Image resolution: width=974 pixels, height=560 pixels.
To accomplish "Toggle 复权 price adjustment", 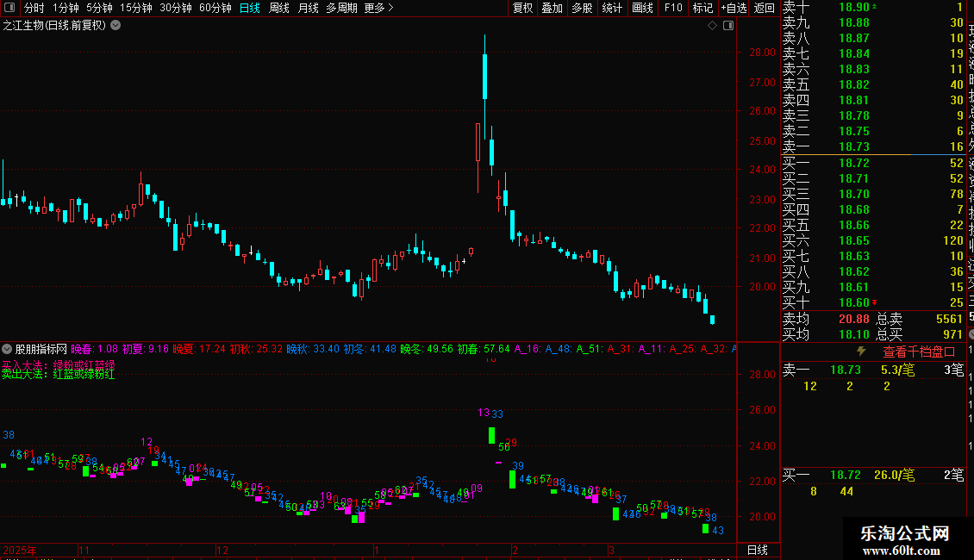I will point(522,8).
